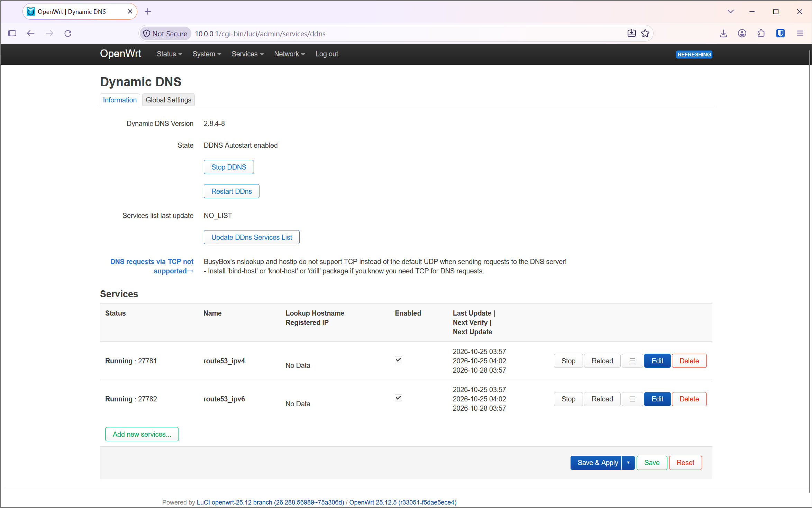The image size is (812, 508).
Task: Click the Save & Apply button
Action: (x=596, y=463)
